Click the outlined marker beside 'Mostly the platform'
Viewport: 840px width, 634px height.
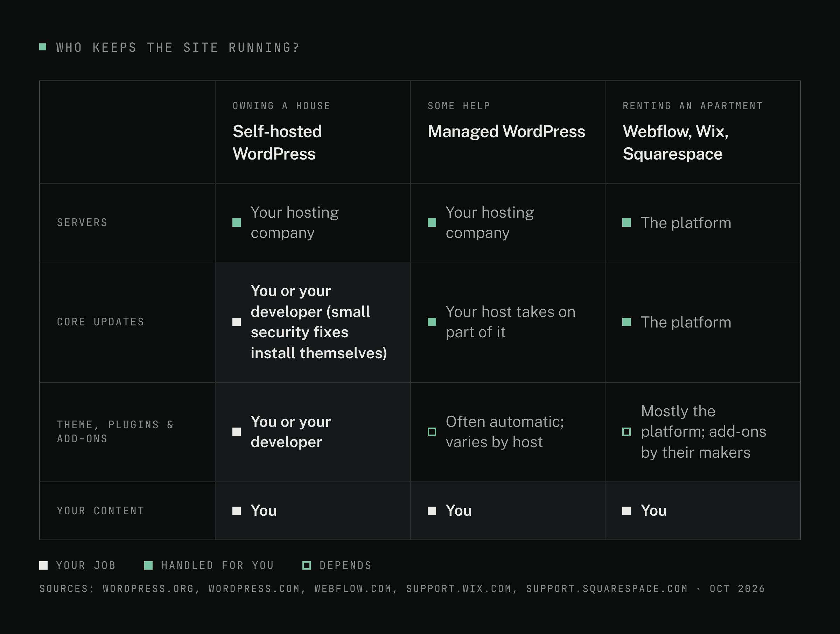626,432
